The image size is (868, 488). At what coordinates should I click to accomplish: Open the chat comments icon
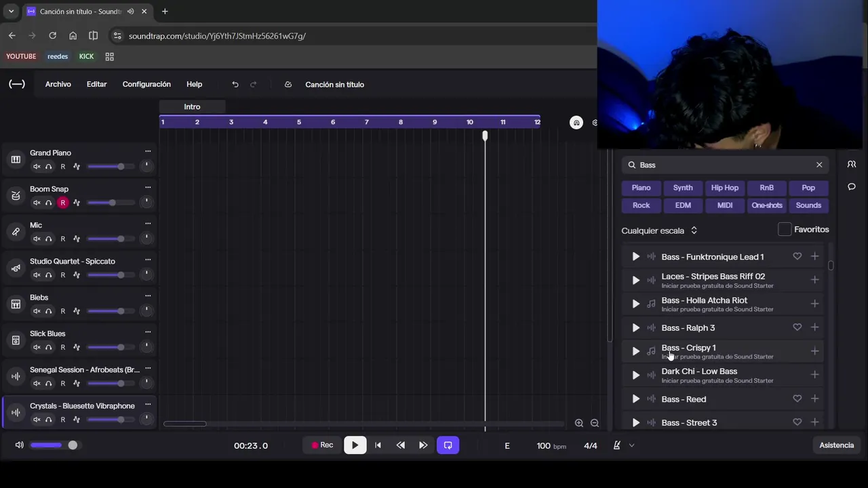click(x=852, y=186)
